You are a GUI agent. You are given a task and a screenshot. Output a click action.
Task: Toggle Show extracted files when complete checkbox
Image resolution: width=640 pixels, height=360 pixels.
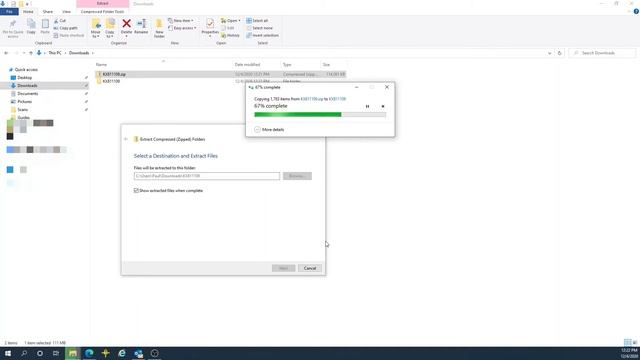click(136, 191)
